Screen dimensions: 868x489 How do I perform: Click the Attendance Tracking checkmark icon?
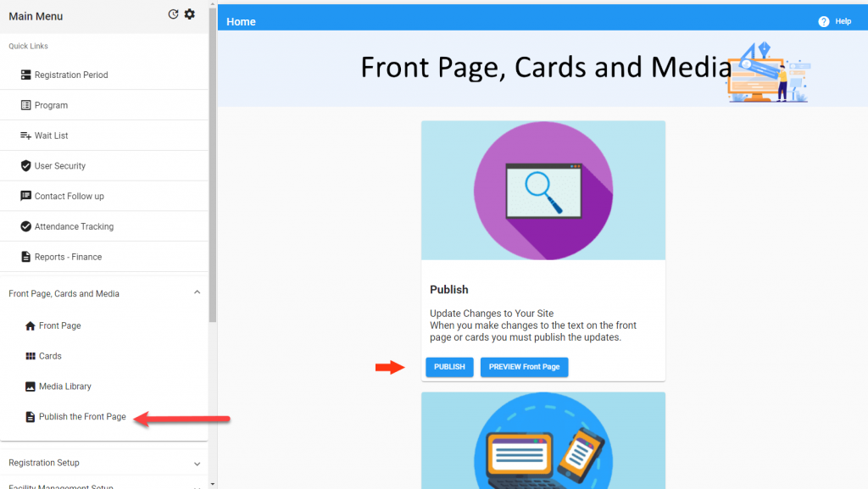pyautogui.click(x=25, y=226)
